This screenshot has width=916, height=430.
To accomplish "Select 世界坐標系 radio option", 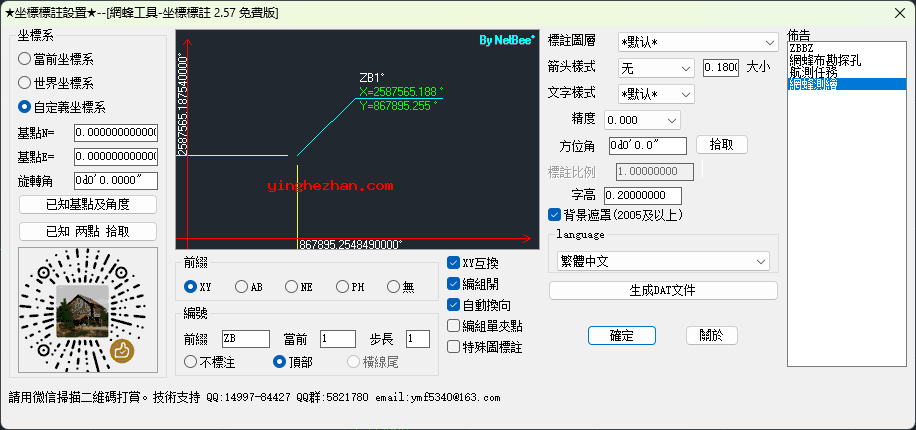I will click(x=56, y=83).
